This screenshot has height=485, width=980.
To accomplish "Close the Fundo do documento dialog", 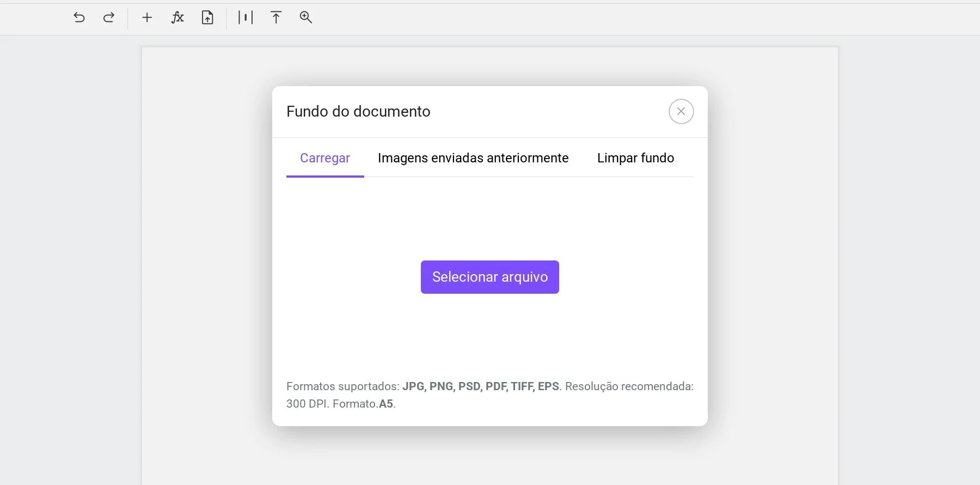I will click(681, 111).
